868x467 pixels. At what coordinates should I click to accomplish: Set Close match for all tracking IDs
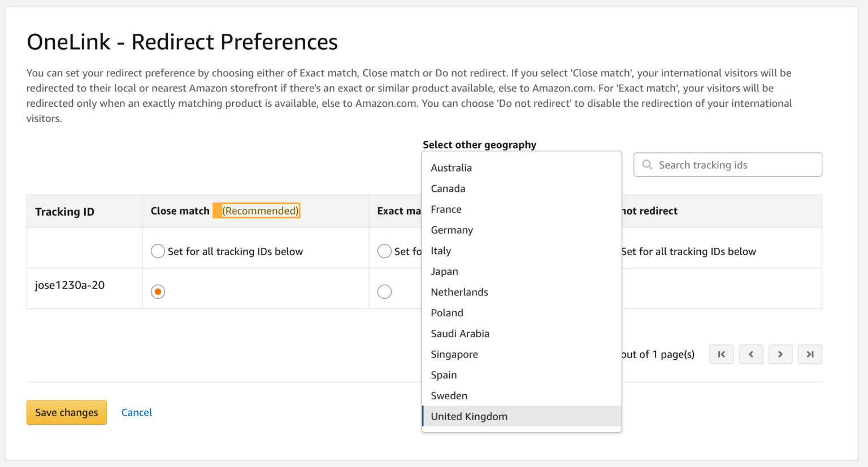pos(158,251)
